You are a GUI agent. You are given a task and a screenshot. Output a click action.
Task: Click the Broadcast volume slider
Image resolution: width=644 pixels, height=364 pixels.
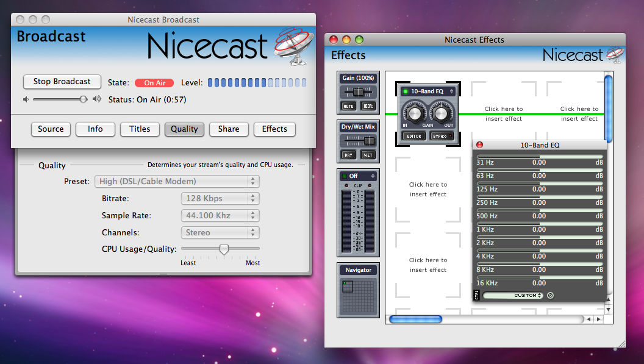click(60, 99)
